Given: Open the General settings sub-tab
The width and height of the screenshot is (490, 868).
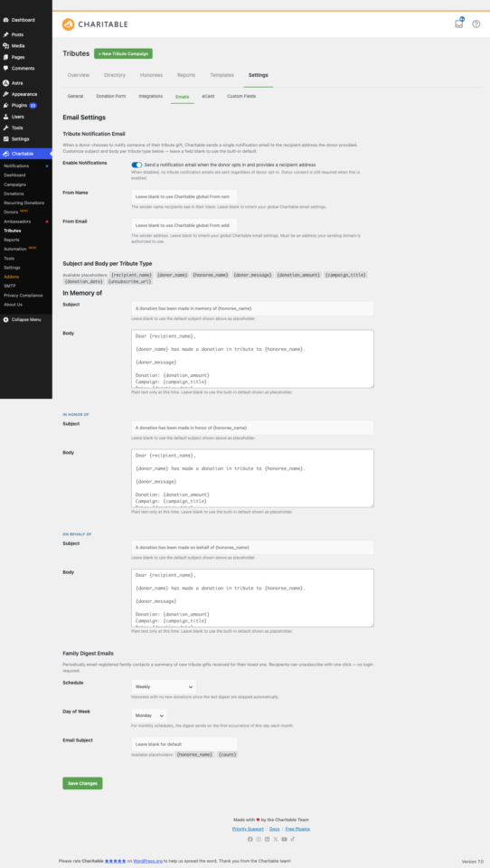Looking at the screenshot, I should pos(75,97).
